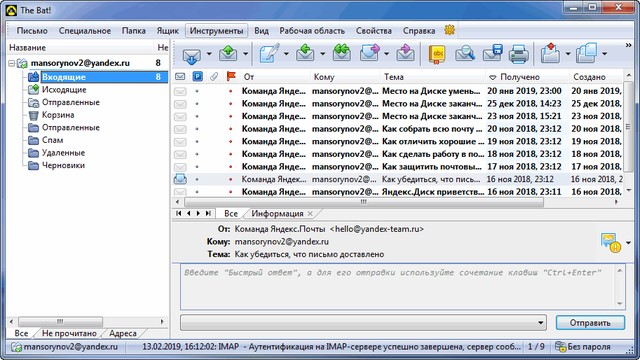Open the Инструменты menu
The image size is (640, 360).
[216, 31]
